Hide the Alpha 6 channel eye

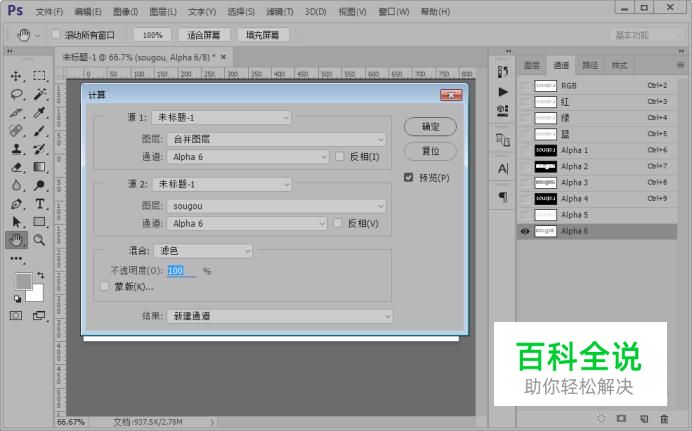525,231
